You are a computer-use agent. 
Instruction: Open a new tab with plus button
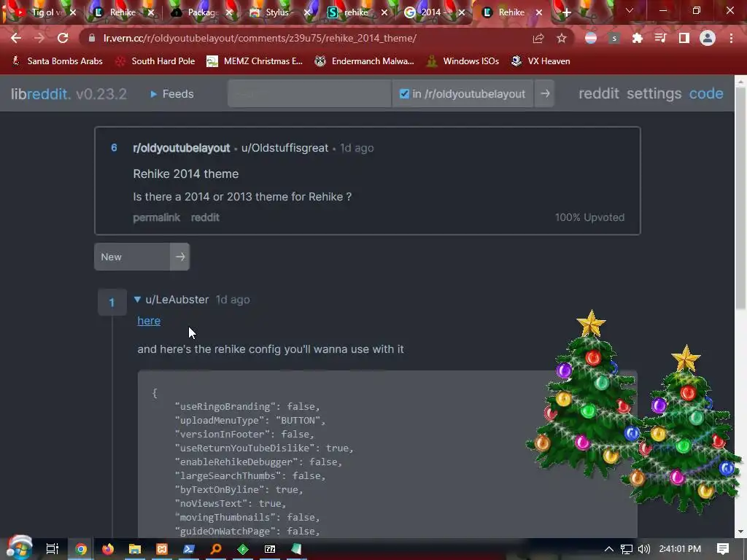coord(566,12)
